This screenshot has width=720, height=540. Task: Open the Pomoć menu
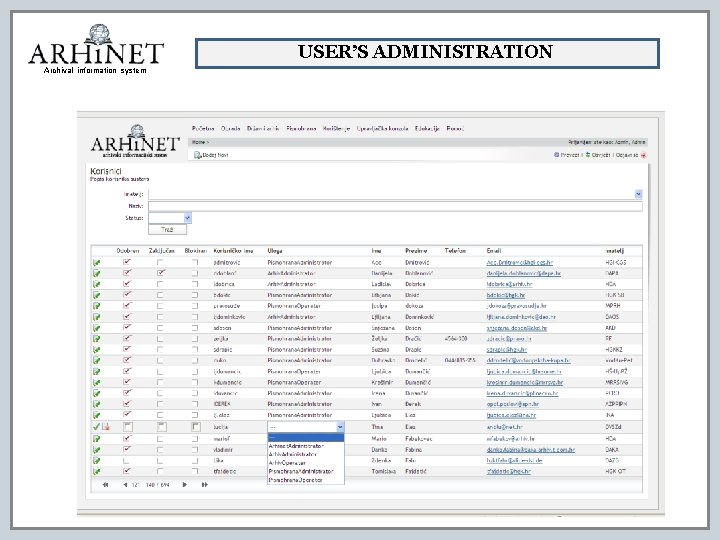click(455, 129)
